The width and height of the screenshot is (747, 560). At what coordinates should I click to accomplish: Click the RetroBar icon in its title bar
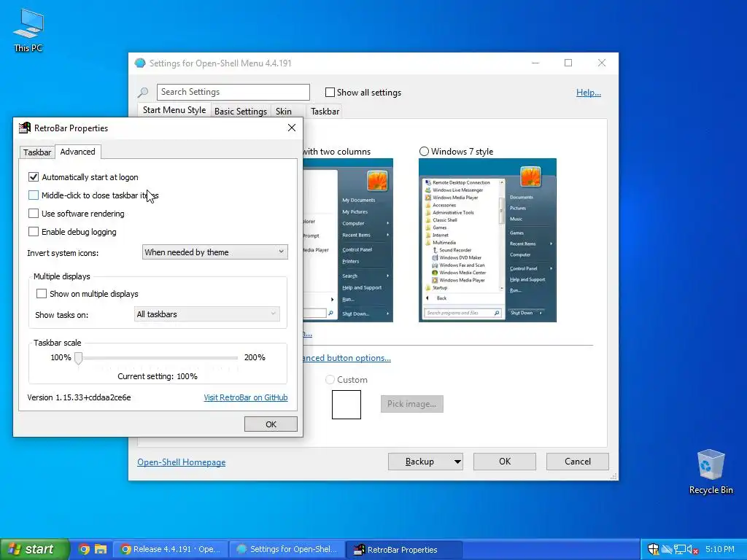click(x=24, y=128)
